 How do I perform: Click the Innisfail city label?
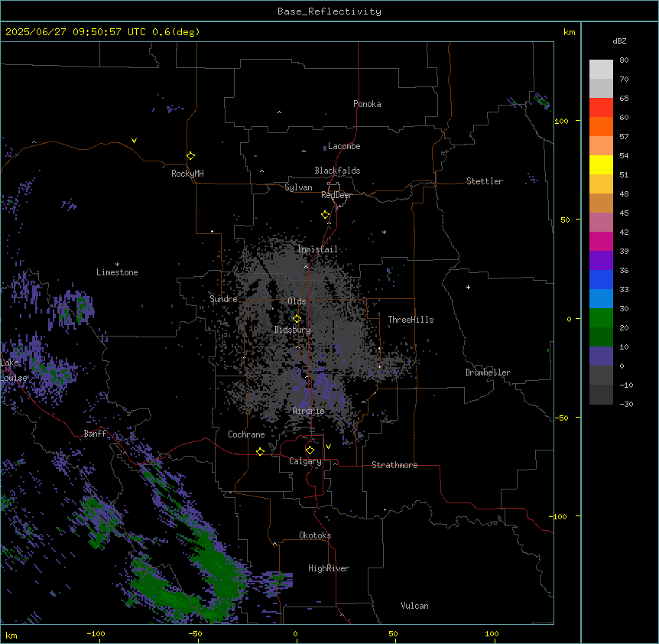point(317,249)
